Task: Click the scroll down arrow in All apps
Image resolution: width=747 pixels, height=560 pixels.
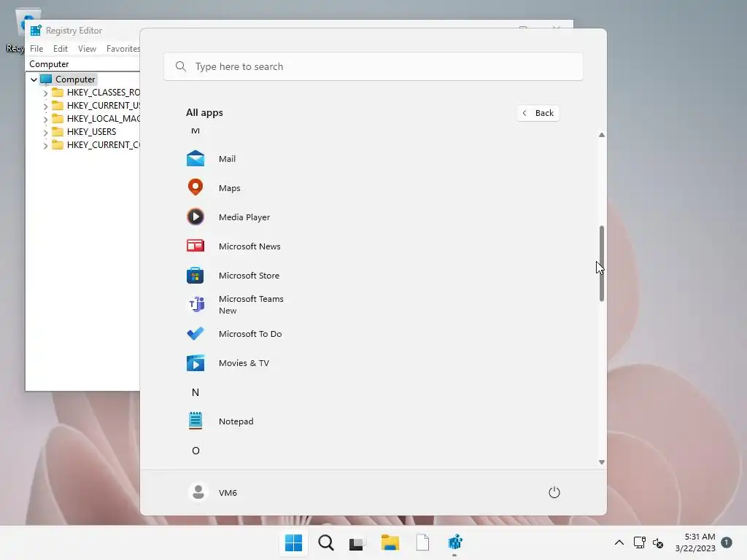Action: click(x=602, y=462)
